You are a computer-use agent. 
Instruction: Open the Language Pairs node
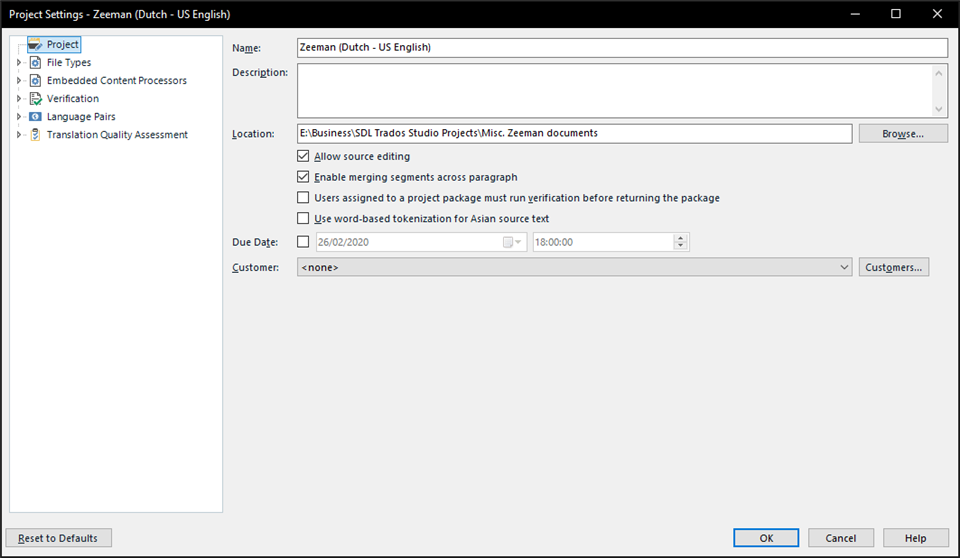pos(81,116)
